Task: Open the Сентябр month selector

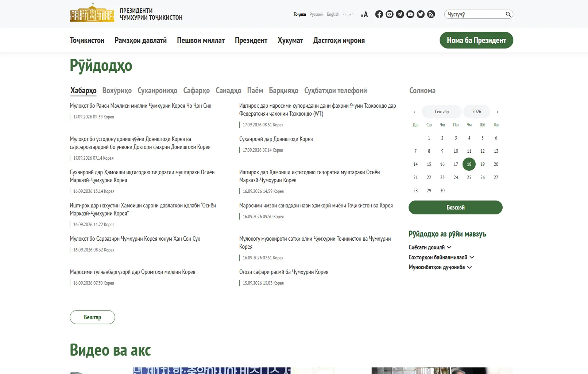Action: pos(442,111)
